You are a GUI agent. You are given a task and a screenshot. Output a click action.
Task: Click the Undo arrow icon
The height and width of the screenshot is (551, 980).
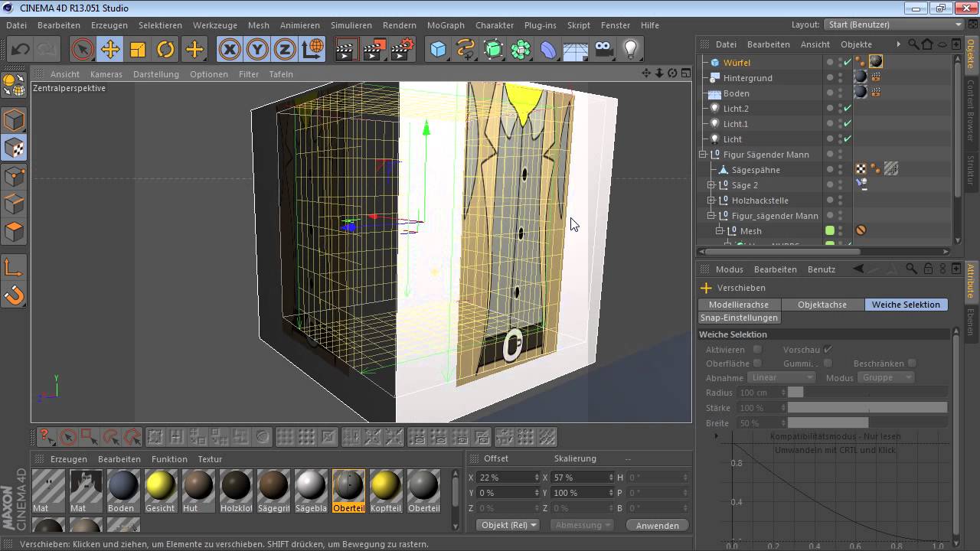click(21, 50)
